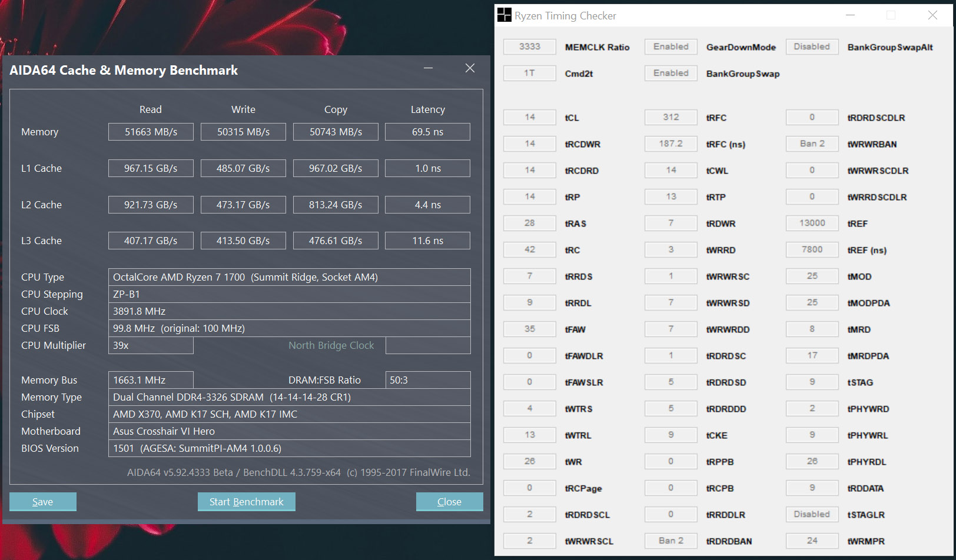Click the L3 Cache Copy value 476.61 GB/s
956x560 pixels.
tap(336, 241)
